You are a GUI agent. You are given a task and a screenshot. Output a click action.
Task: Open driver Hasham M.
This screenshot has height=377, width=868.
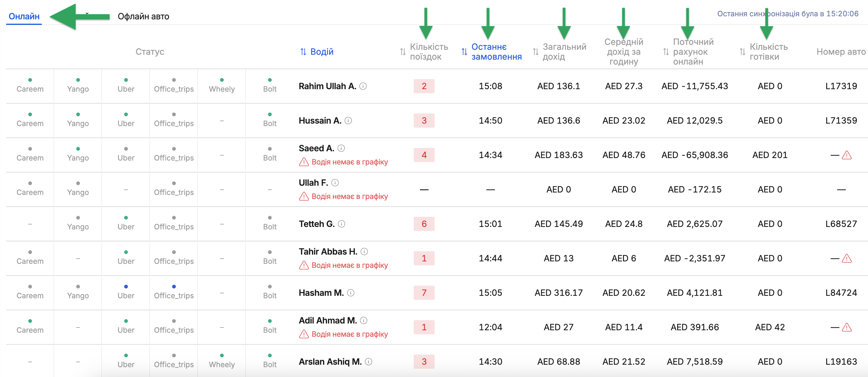321,293
